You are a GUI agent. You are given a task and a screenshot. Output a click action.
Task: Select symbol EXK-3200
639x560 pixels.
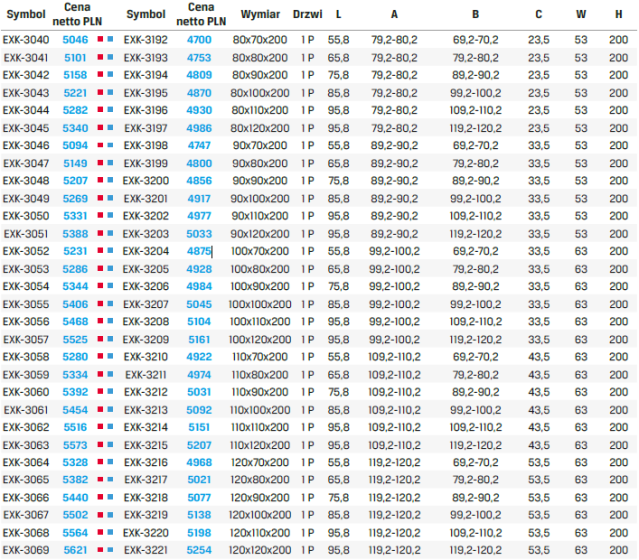point(145,181)
